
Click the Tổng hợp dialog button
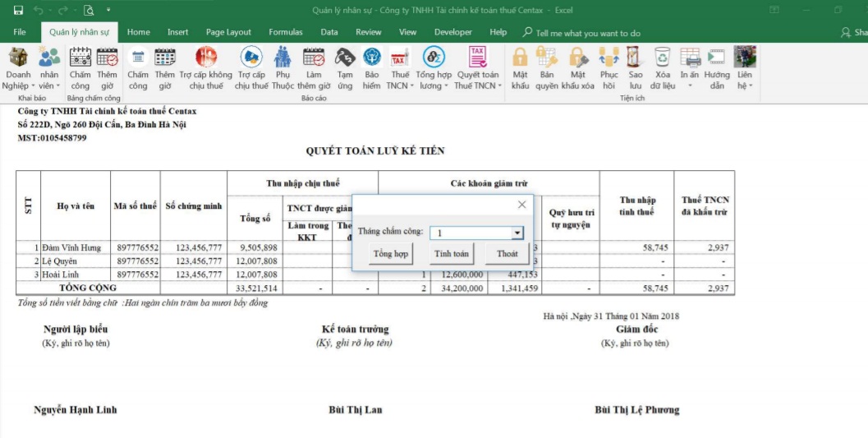point(391,254)
